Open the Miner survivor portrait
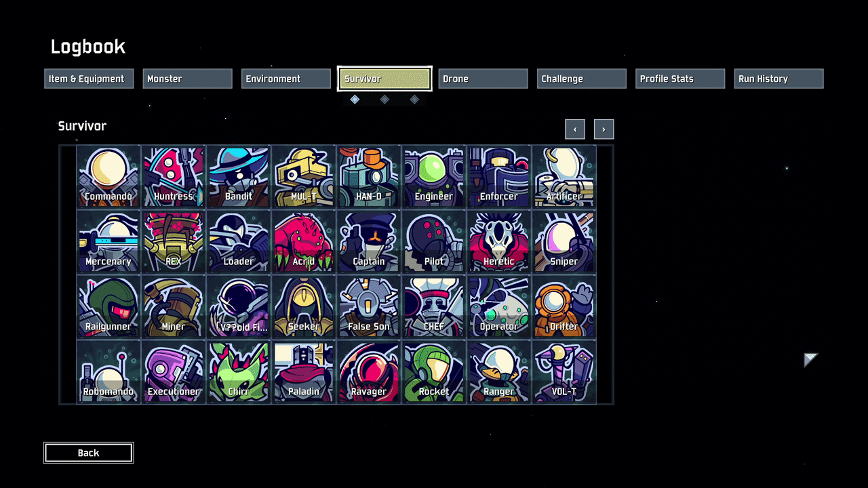Viewport: 868px width, 488px height. [174, 306]
